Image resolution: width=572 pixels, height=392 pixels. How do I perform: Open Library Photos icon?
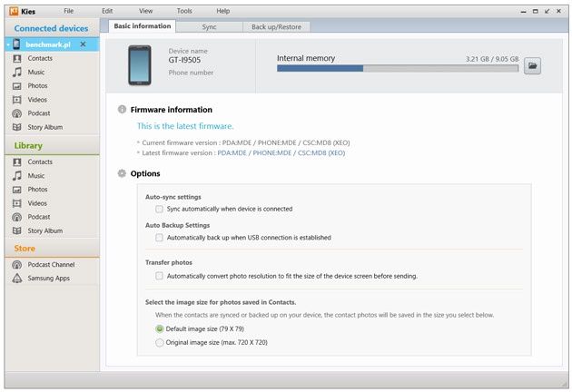pyautogui.click(x=16, y=190)
